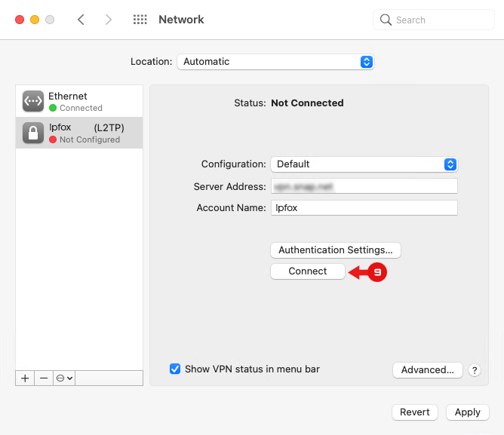Select the Ethernet service row
The height and width of the screenshot is (435, 504).
click(x=79, y=101)
